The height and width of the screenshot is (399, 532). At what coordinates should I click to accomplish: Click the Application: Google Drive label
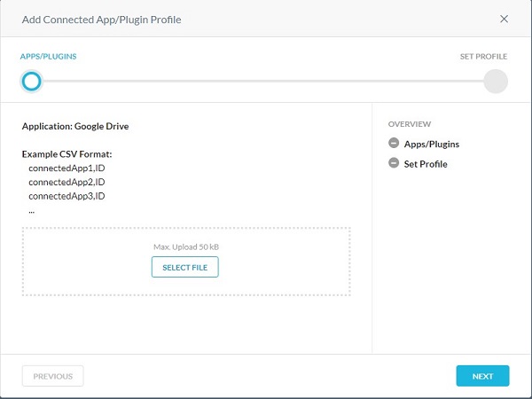75,126
